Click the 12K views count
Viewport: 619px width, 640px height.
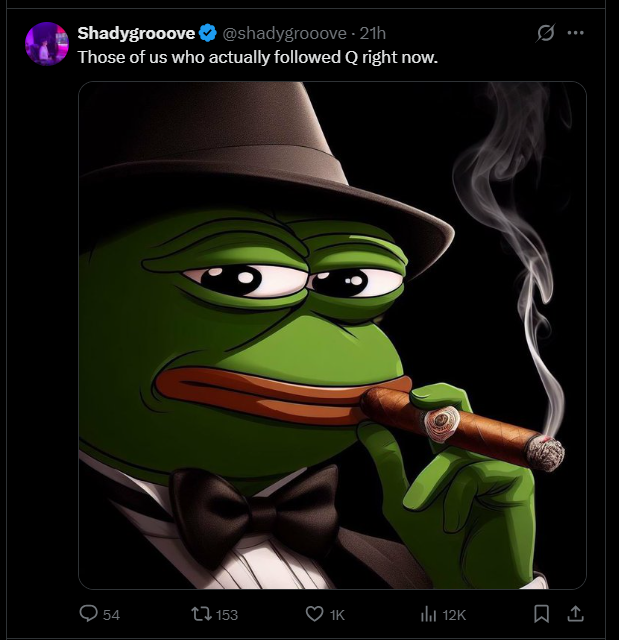tap(454, 615)
